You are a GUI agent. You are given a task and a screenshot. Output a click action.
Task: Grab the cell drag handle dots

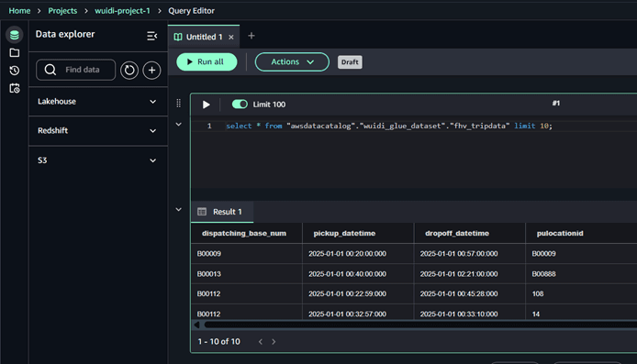click(x=178, y=104)
